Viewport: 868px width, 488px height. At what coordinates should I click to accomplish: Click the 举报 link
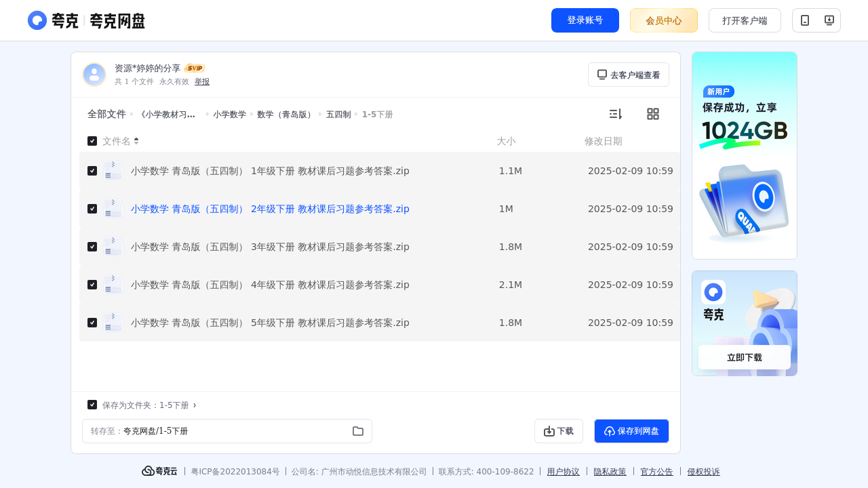coord(202,81)
